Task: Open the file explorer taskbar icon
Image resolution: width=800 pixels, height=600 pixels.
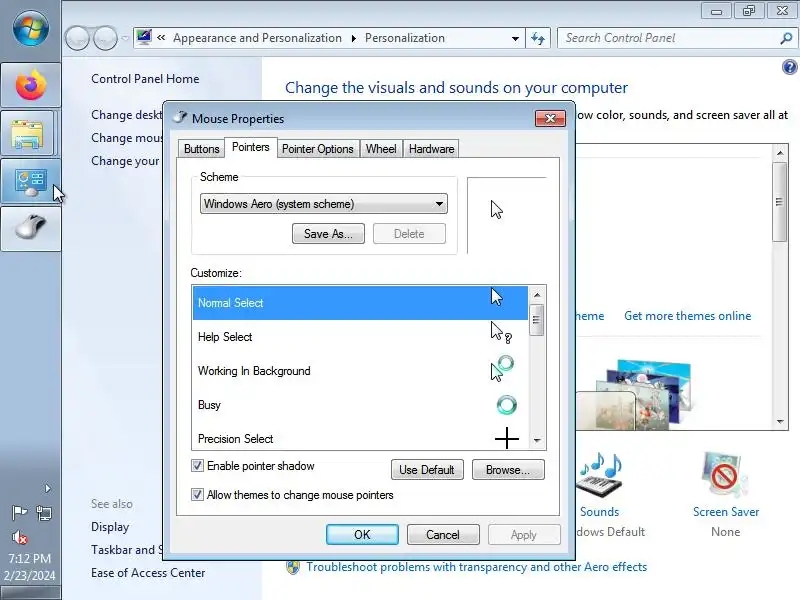Action: (x=28, y=134)
